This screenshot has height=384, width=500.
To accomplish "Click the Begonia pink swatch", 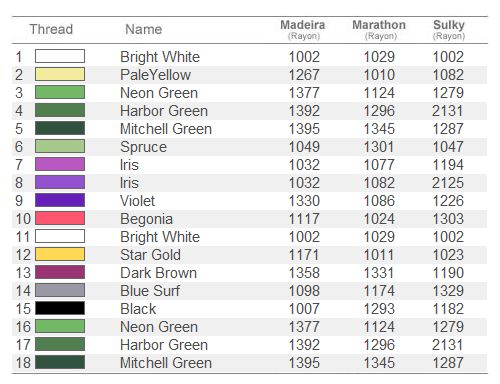I will 60,218.
